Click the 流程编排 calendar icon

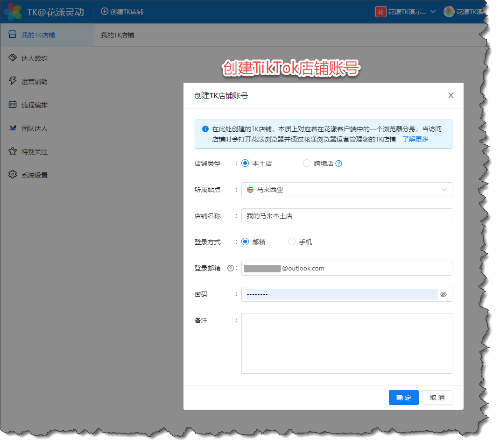coord(13,104)
